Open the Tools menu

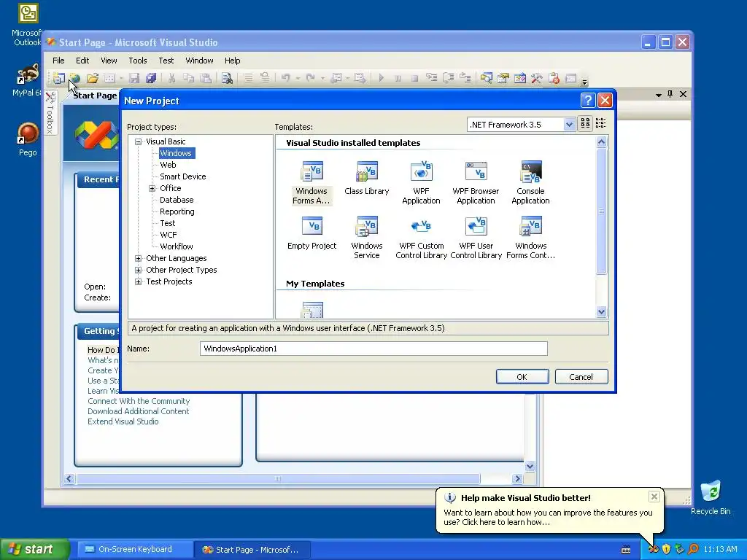(x=138, y=61)
